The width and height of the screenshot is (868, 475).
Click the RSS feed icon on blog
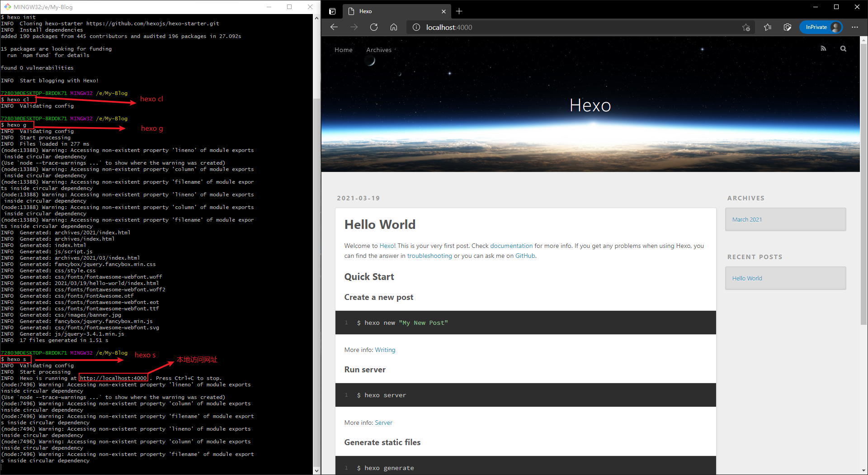click(823, 48)
